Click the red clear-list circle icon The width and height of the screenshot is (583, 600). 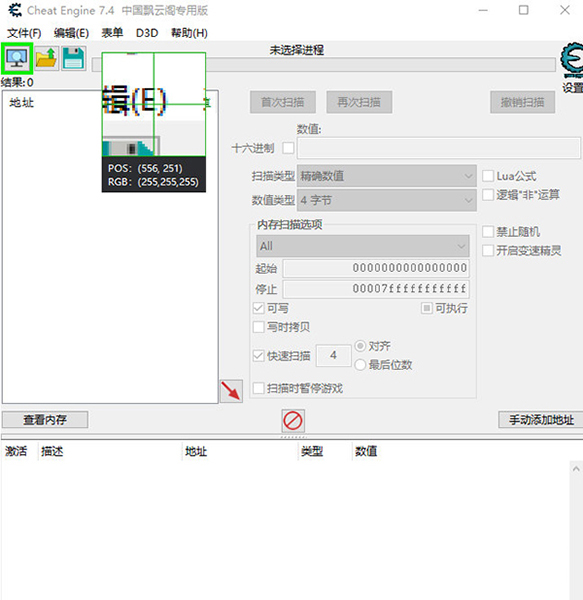[293, 421]
